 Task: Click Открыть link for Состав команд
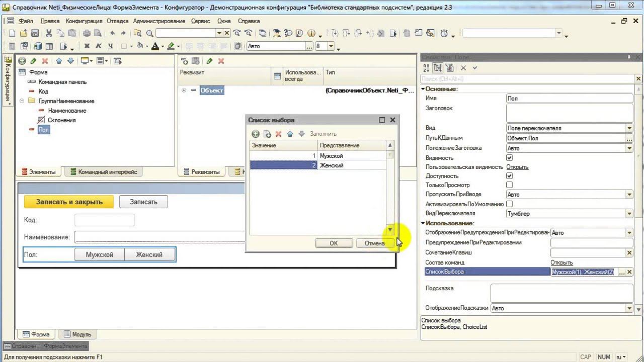[x=561, y=262]
